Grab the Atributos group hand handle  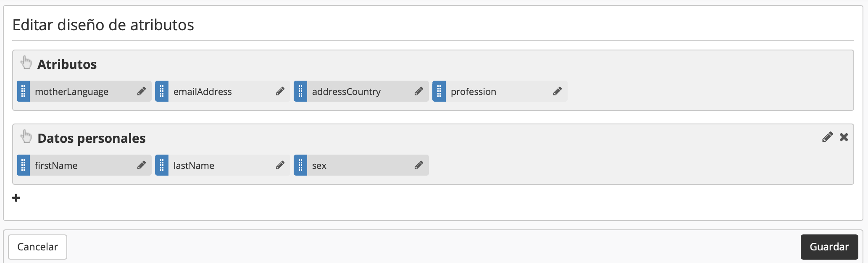26,63
